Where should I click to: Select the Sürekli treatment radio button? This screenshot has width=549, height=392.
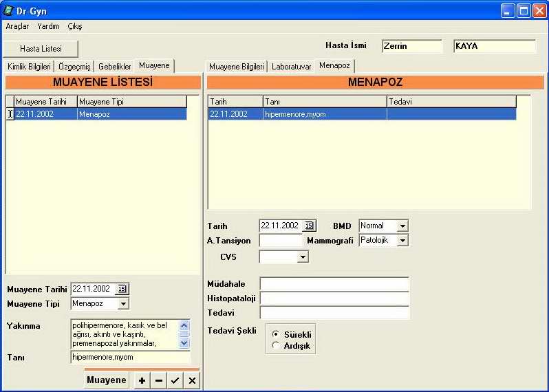click(x=276, y=334)
